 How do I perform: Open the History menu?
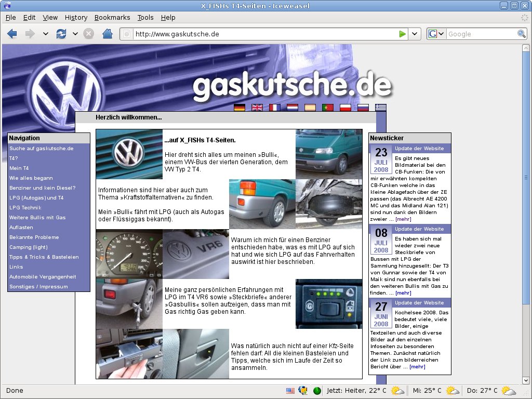pos(76,18)
